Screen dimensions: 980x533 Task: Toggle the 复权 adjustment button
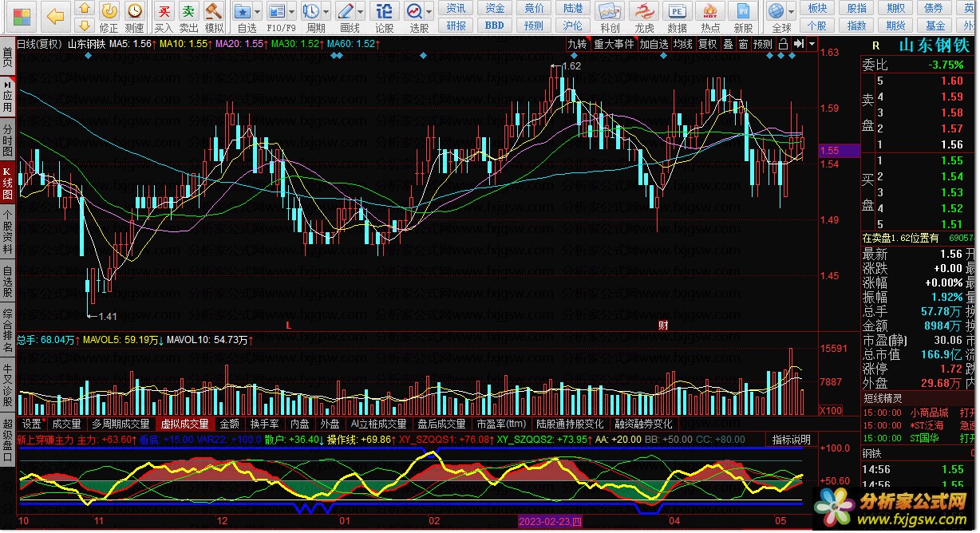pyautogui.click(x=707, y=44)
